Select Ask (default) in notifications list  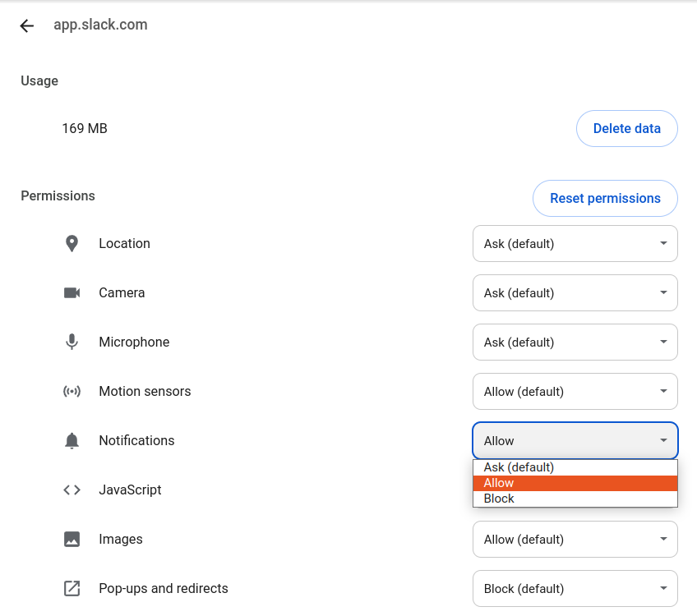pyautogui.click(x=575, y=467)
